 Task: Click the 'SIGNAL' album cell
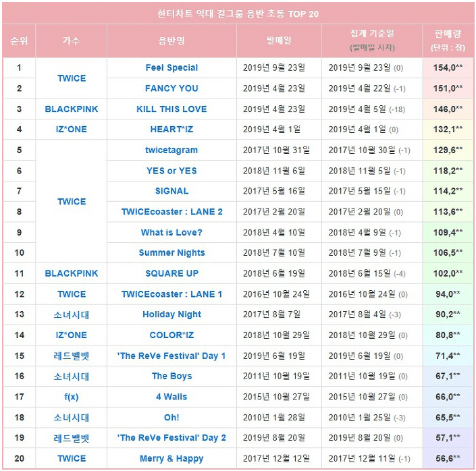tap(171, 191)
